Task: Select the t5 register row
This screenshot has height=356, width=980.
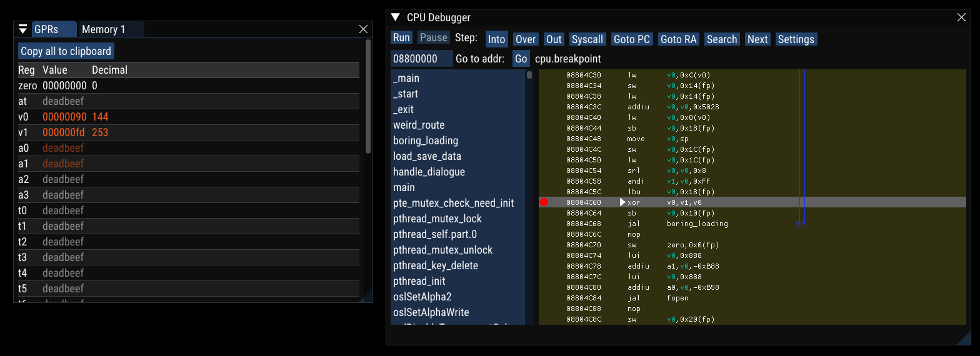Action: click(189, 289)
